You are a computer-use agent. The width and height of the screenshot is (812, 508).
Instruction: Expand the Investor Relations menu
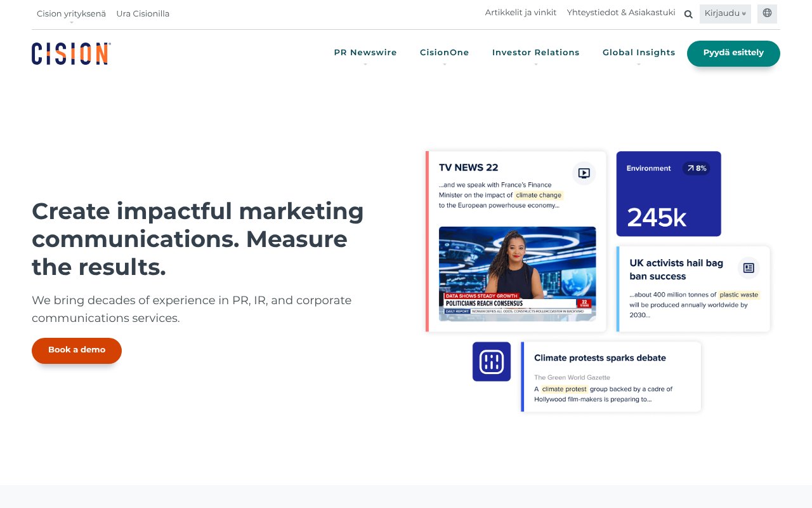tap(536, 53)
